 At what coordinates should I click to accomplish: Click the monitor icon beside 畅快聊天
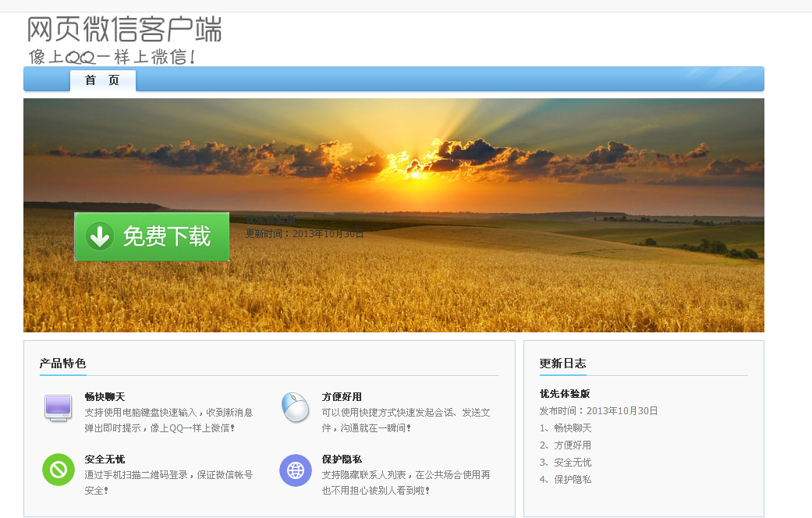point(58,408)
